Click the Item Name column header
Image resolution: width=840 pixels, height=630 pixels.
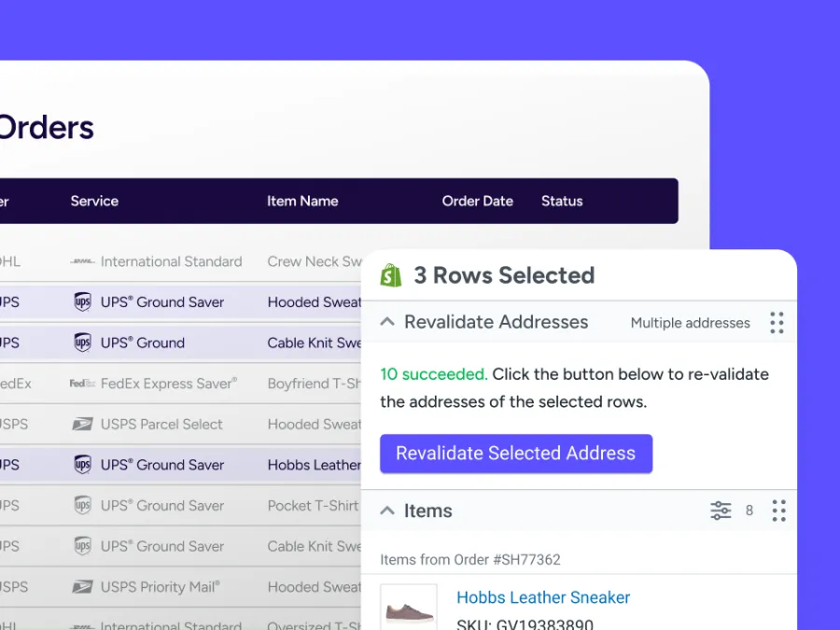click(302, 201)
